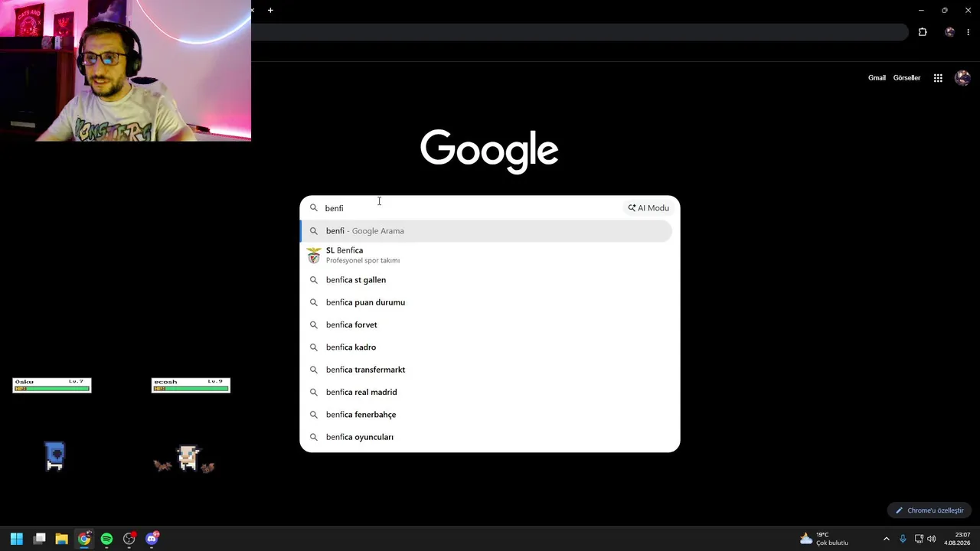980x551 pixels.
Task: Click the microphone icon in the system tray
Action: pyautogui.click(x=903, y=539)
